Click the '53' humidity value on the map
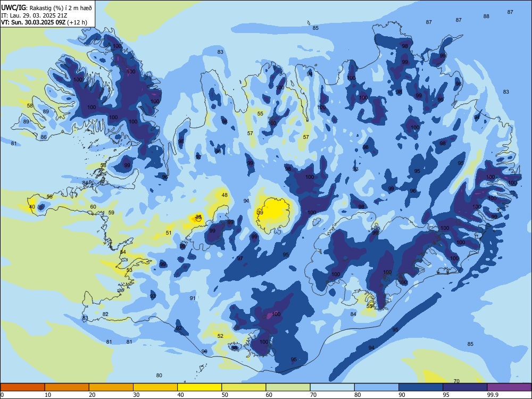The image size is (532, 399). pyautogui.click(x=129, y=270)
